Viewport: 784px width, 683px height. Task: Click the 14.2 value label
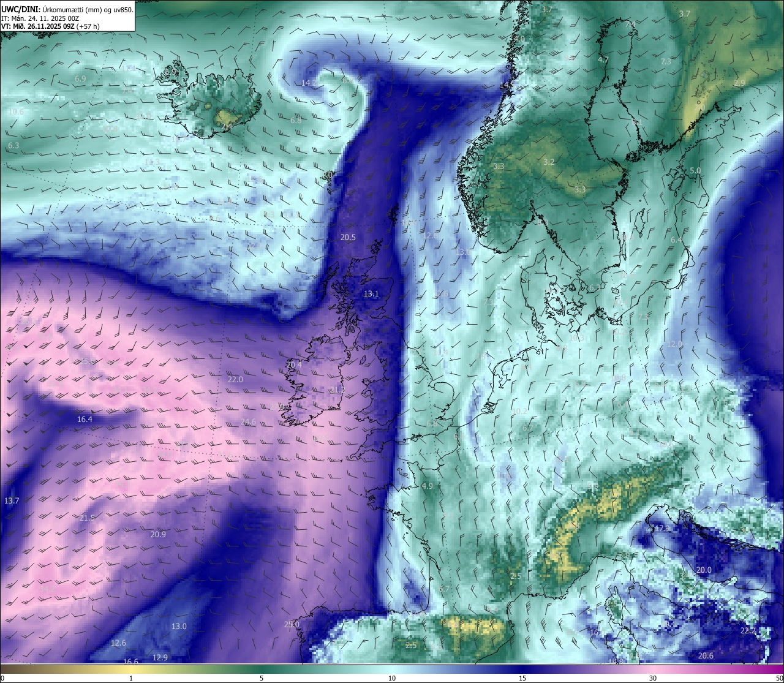(309, 83)
